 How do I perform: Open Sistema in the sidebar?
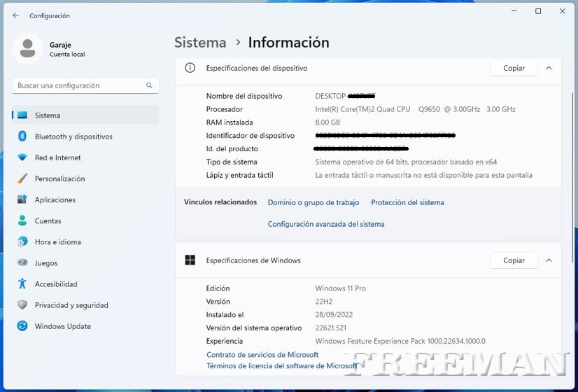(85, 115)
